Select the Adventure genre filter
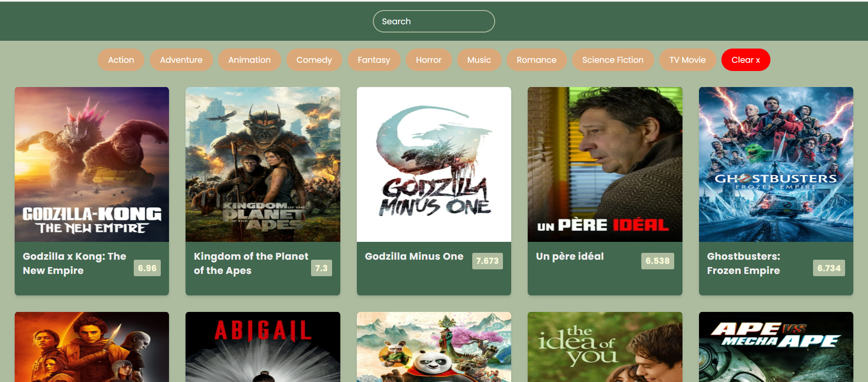Viewport: 868px width, 382px height. 181,60
